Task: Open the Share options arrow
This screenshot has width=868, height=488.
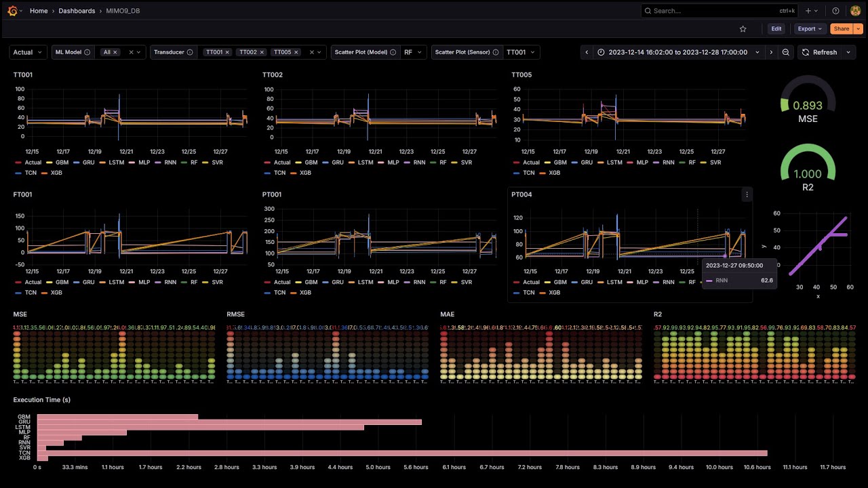Action: click(859, 29)
